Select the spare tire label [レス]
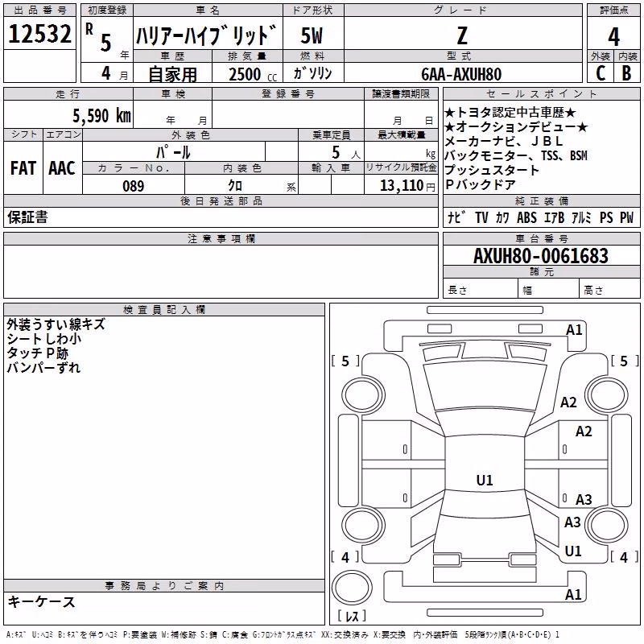 coord(352,616)
